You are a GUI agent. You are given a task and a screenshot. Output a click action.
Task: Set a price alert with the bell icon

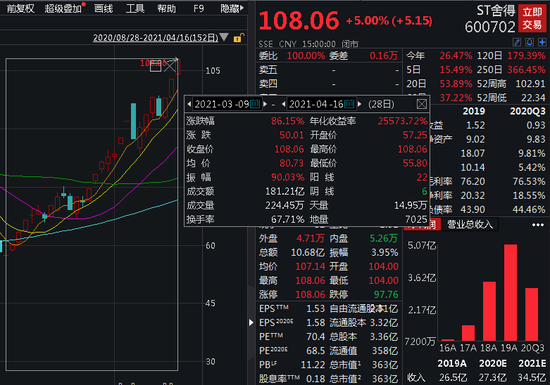(529, 42)
